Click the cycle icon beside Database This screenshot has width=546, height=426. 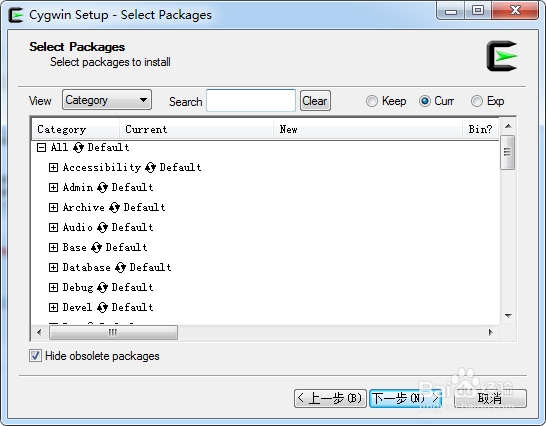coord(120,268)
